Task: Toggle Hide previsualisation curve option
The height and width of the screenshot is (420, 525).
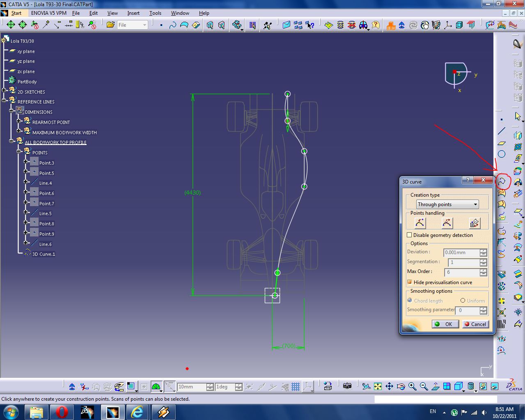Action: point(409,282)
